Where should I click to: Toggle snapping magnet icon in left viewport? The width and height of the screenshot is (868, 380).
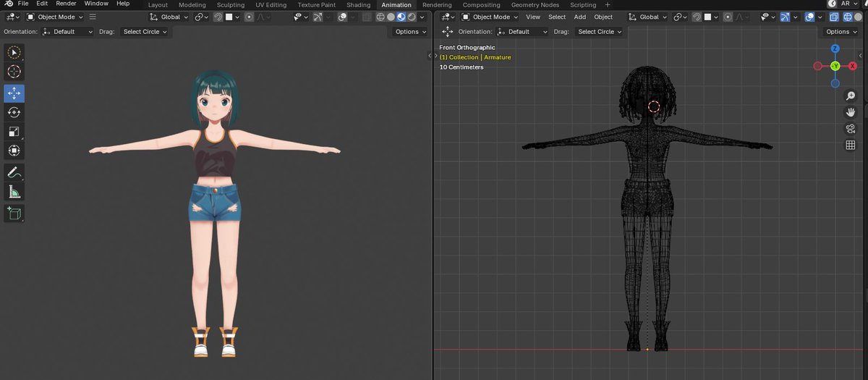coord(218,17)
